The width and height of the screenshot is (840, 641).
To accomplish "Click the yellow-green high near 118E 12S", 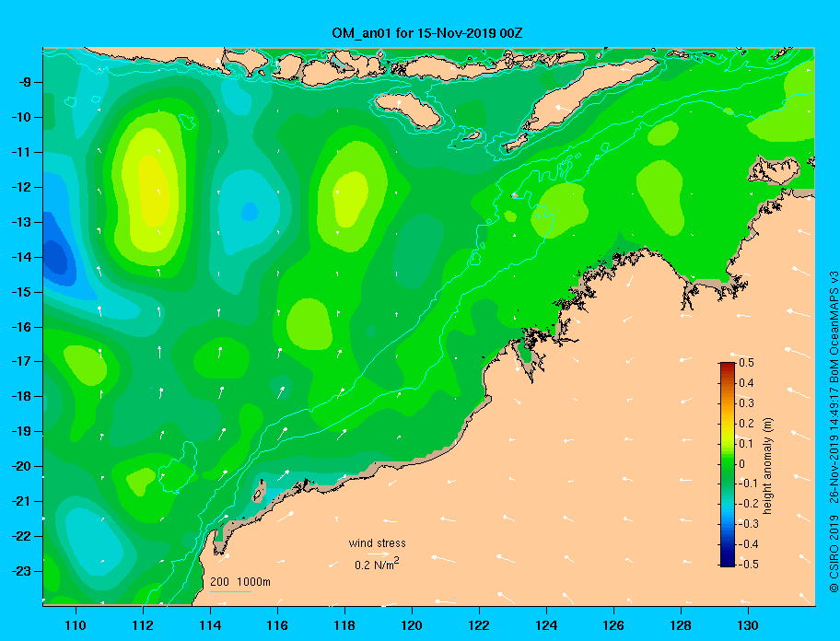I will coord(350,199).
